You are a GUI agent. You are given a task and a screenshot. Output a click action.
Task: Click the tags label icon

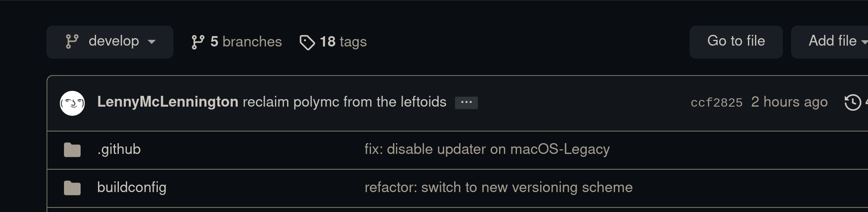(x=307, y=42)
